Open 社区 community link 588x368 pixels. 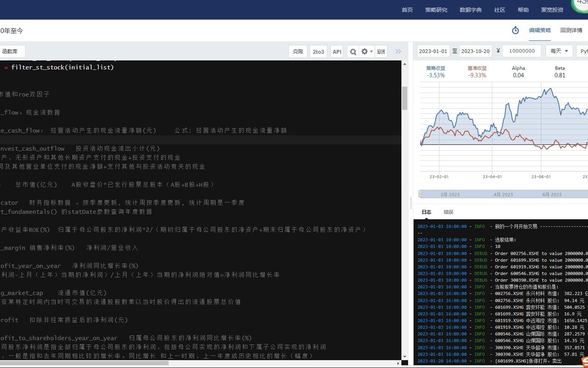500,10
